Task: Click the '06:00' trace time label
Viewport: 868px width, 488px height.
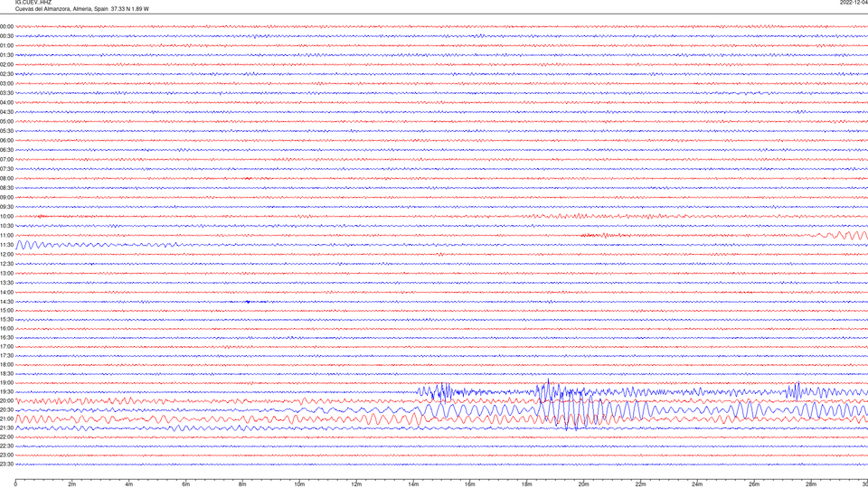Action: (x=6, y=141)
